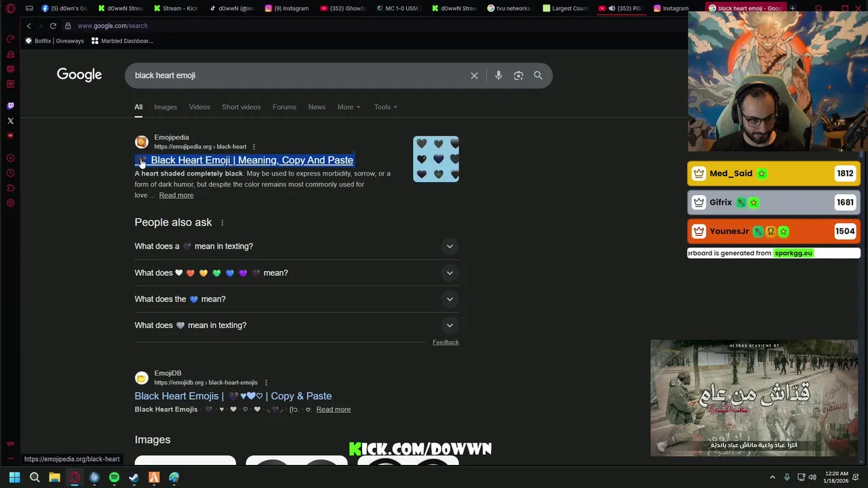The image size is (868, 488).
Task: Reload the current page
Action: [53, 26]
